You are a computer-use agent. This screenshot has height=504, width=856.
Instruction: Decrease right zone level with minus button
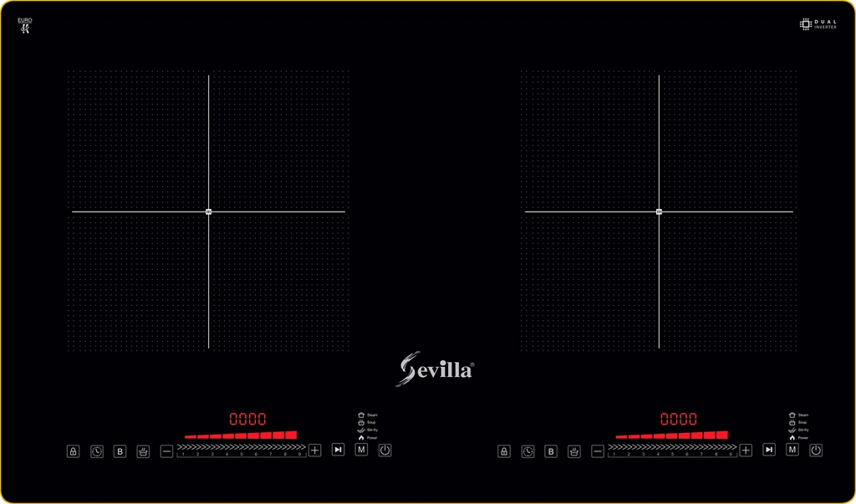598,451
